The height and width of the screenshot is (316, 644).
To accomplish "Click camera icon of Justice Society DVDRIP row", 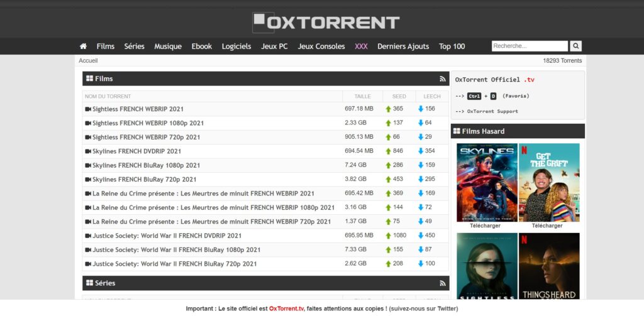I will tap(88, 236).
